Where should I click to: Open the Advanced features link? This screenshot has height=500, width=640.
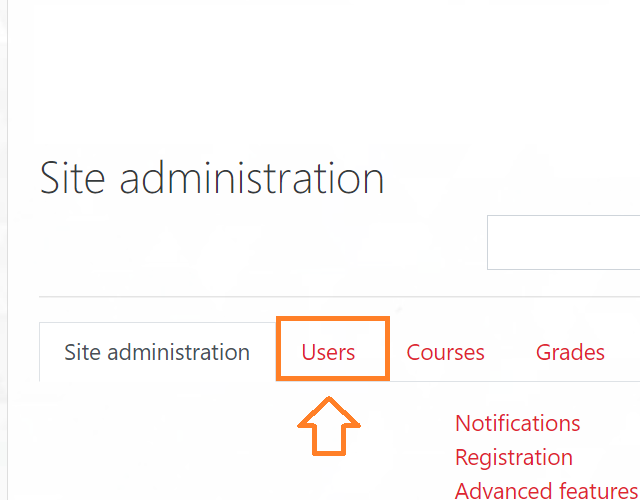click(546, 490)
